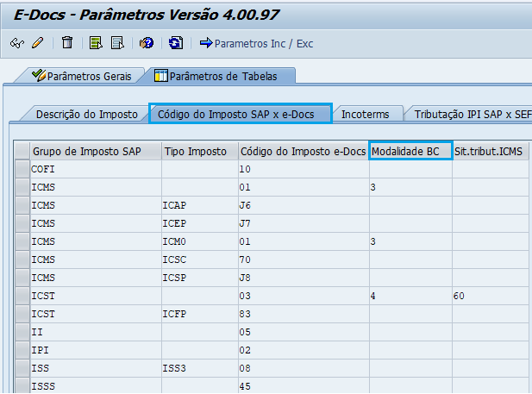Click the code 05 cell
This screenshot has width=532, height=394.
pos(304,332)
